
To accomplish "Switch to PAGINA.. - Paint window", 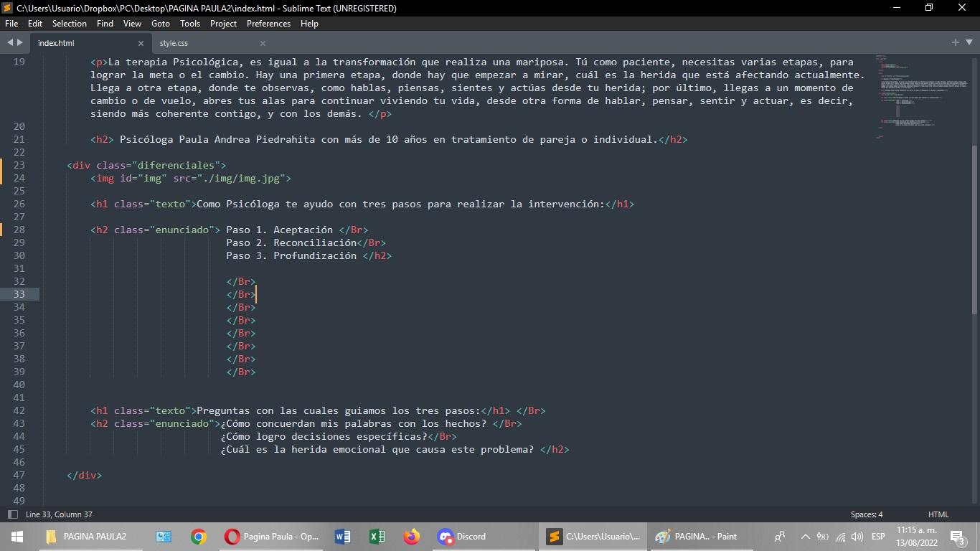I will (700, 536).
